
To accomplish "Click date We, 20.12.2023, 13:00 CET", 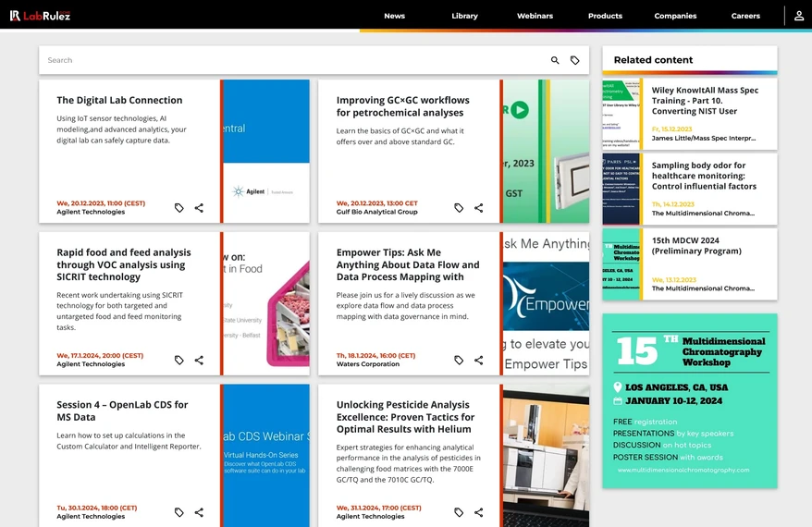I will point(377,202).
